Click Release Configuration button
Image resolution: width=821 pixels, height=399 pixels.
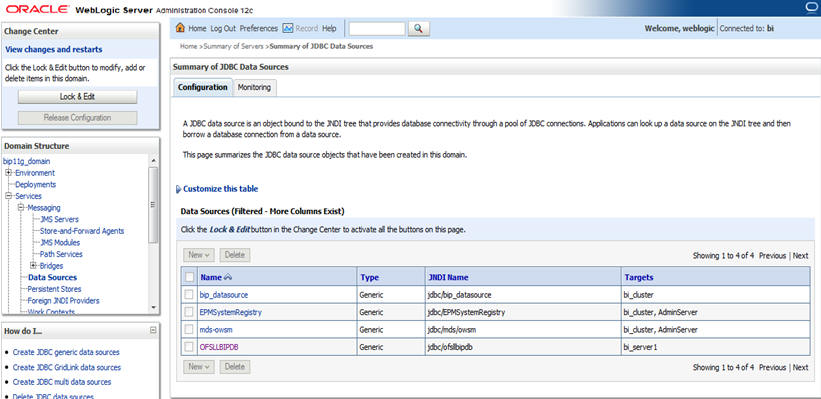(77, 118)
